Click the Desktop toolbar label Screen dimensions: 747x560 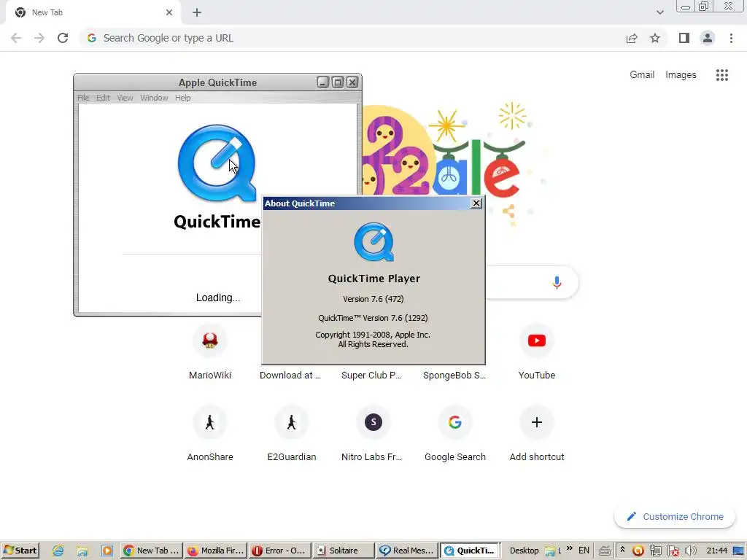524,551
